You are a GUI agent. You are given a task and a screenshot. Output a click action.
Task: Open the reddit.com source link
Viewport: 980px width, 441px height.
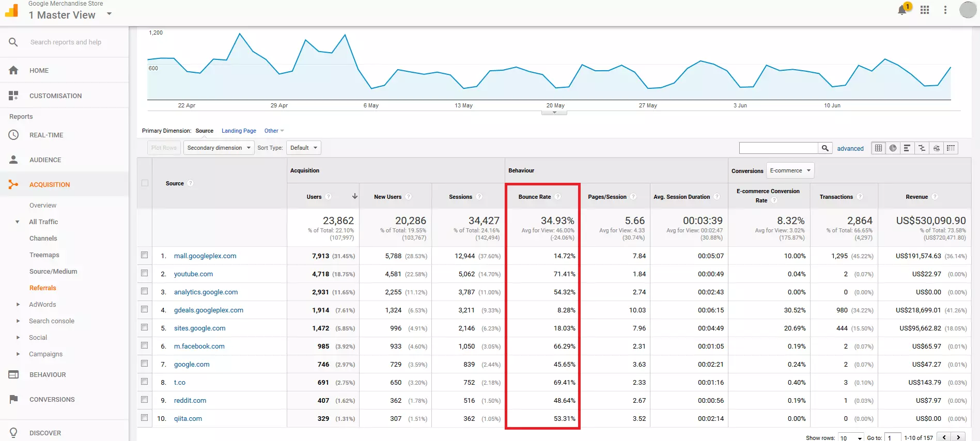[190, 400]
